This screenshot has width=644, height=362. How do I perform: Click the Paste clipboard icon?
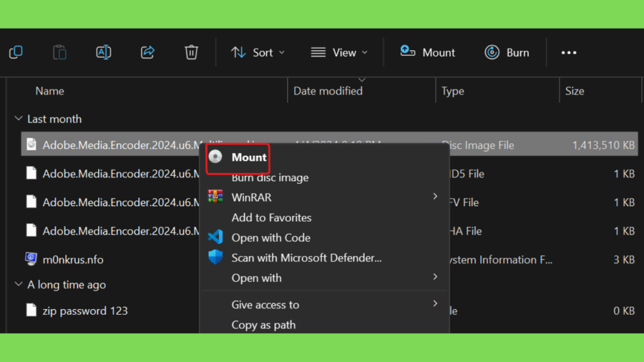(60, 52)
